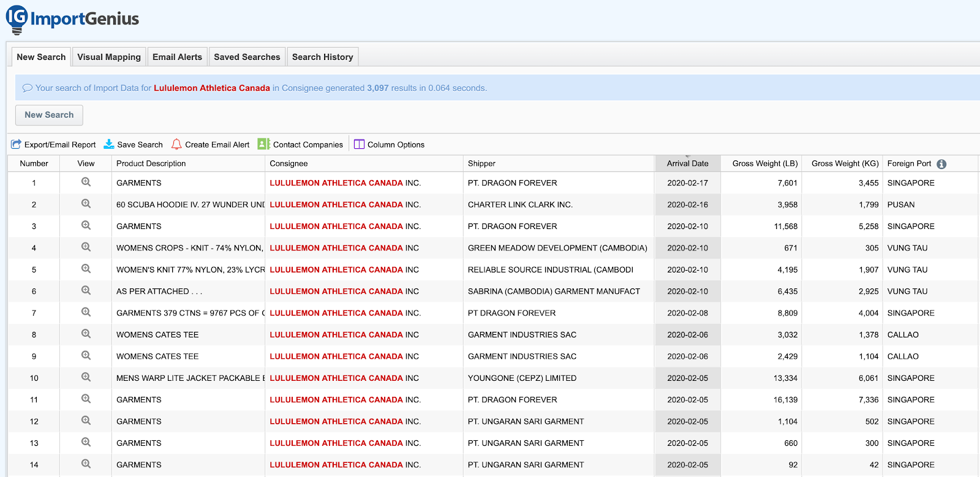The height and width of the screenshot is (477, 980).
Task: Sort by Number column header
Action: (34, 163)
